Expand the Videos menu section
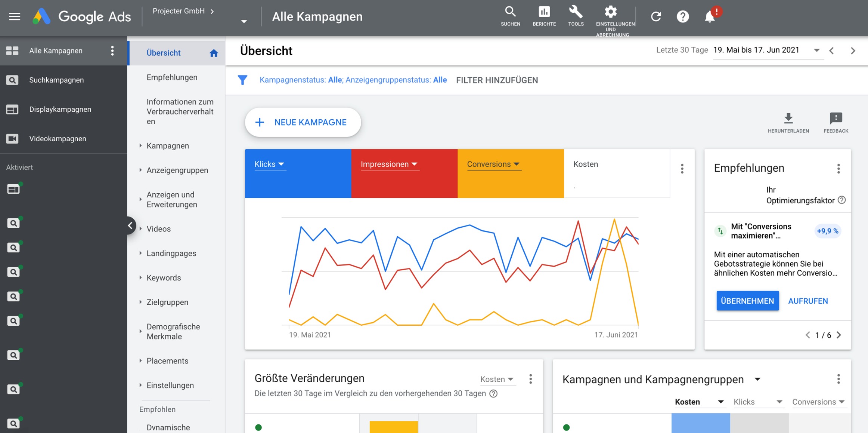 click(x=140, y=228)
